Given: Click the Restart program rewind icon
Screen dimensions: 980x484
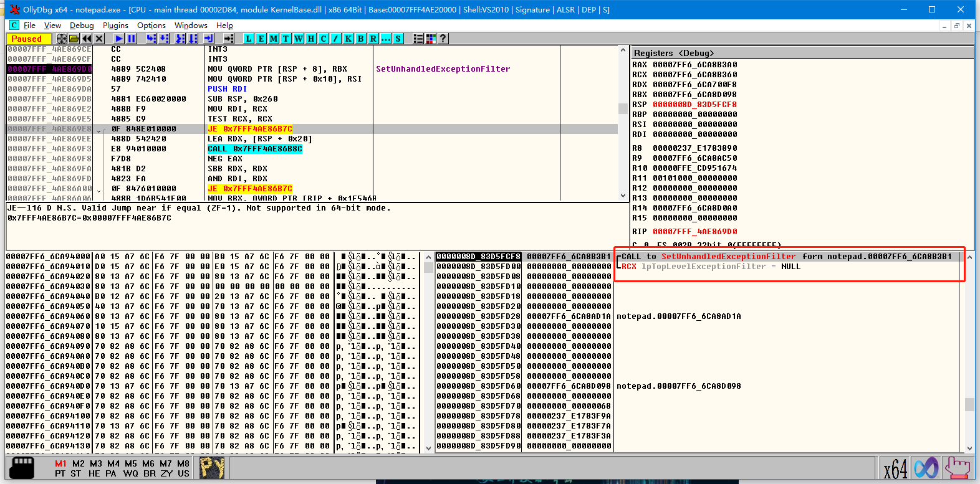Looking at the screenshot, I should (x=87, y=39).
